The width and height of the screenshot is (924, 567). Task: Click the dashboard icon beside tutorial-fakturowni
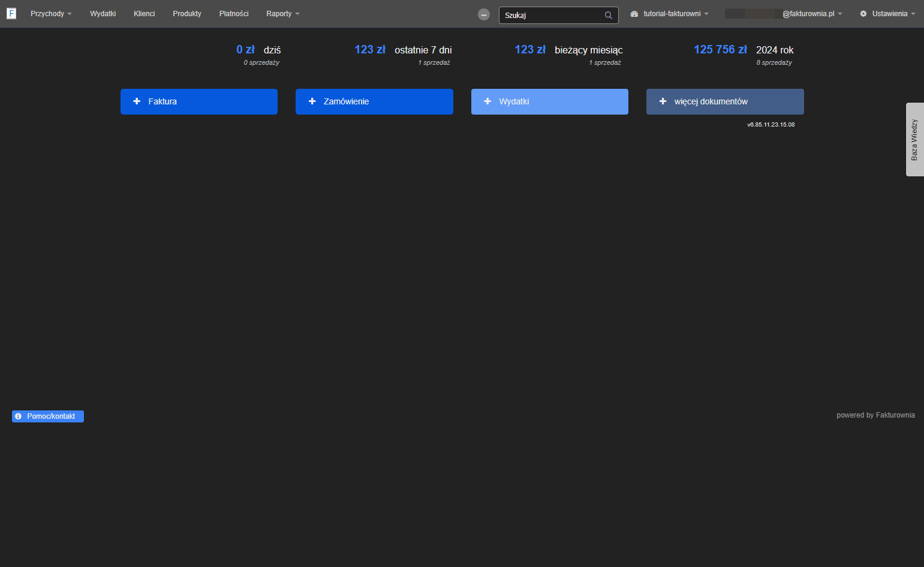[634, 14]
